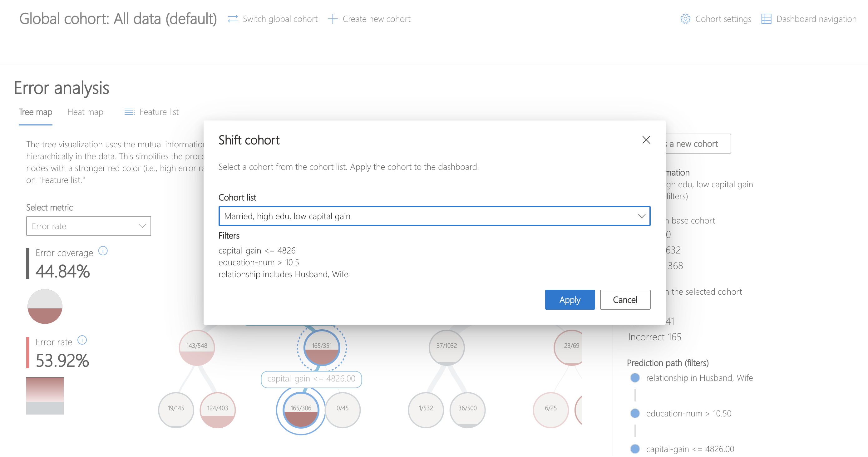Select tree node 23/69
Screen dimensions: 868x457
tap(568, 347)
